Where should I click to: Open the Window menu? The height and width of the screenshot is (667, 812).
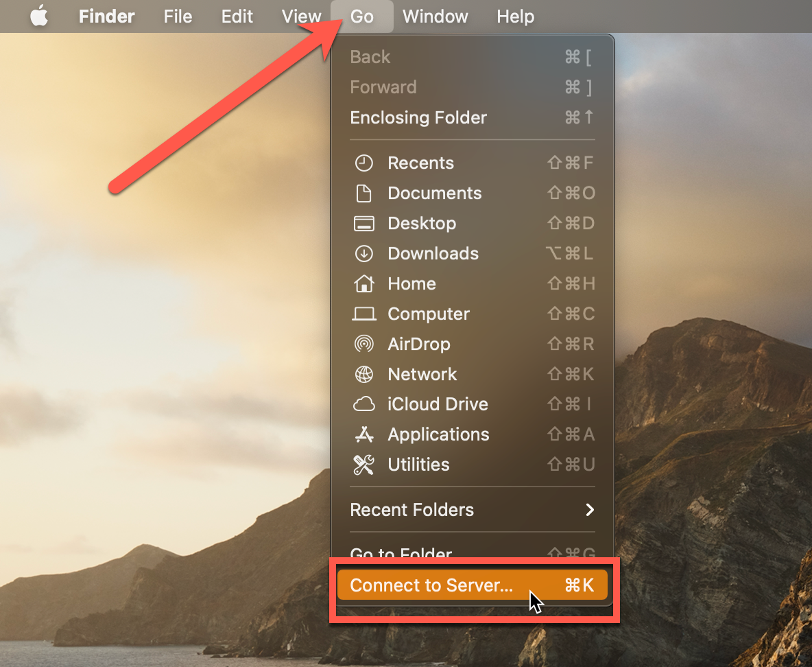[435, 16]
